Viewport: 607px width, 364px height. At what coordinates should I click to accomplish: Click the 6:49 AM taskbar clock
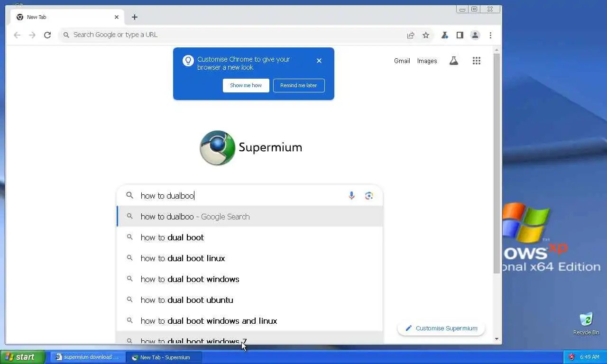tap(589, 357)
